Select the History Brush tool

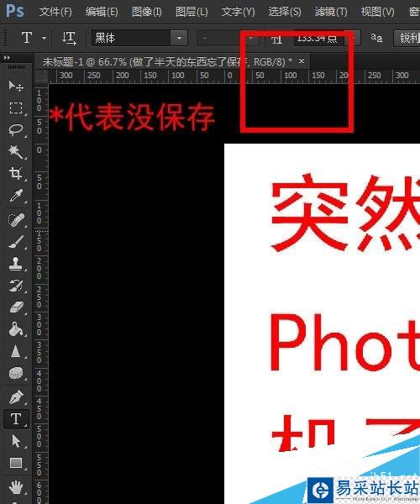(15, 286)
